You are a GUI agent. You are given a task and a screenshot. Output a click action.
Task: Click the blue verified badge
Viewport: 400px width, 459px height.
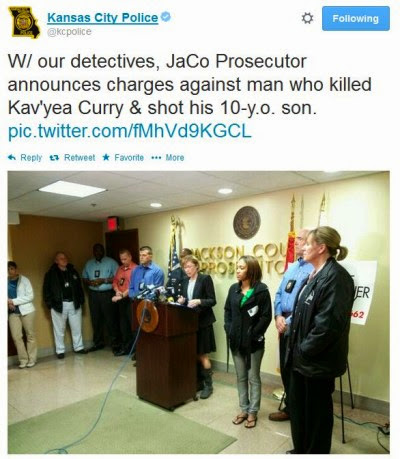pos(166,16)
